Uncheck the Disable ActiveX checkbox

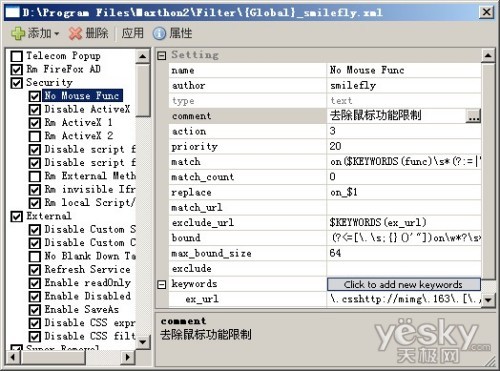click(35, 109)
